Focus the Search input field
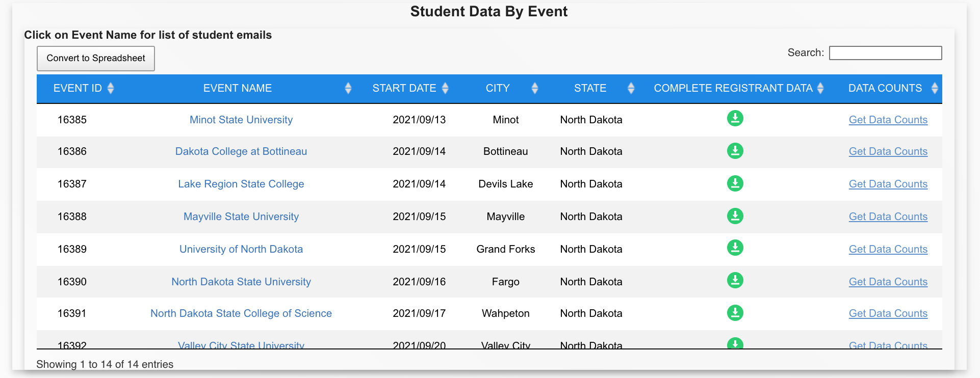This screenshot has width=980, height=378. click(885, 53)
